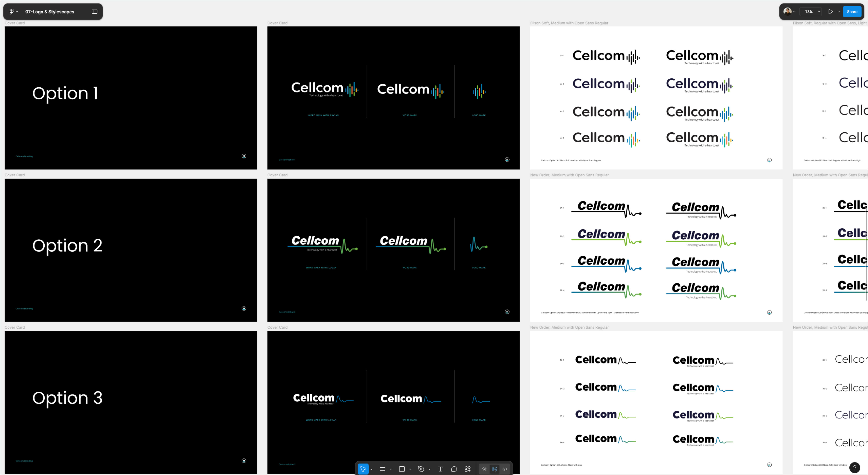This screenshot has width=868, height=475.
Task: Click 'Cellcom Option 2A' footer caption
Action: click(x=590, y=313)
